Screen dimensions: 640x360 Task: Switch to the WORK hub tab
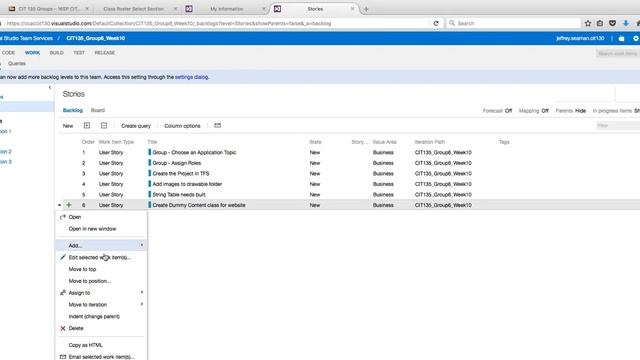pos(32,53)
